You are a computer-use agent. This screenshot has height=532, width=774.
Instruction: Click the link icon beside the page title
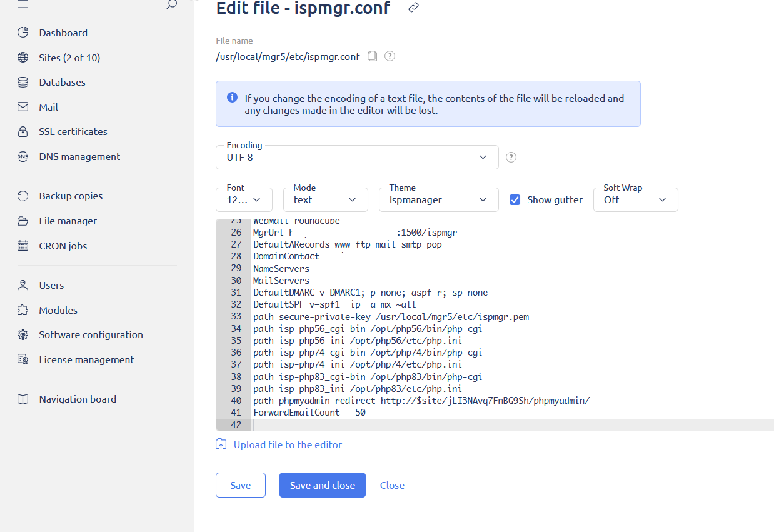(x=413, y=8)
